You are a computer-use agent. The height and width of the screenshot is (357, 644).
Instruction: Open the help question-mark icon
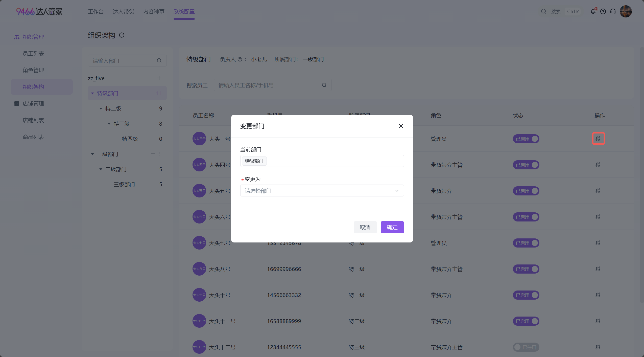click(x=603, y=11)
